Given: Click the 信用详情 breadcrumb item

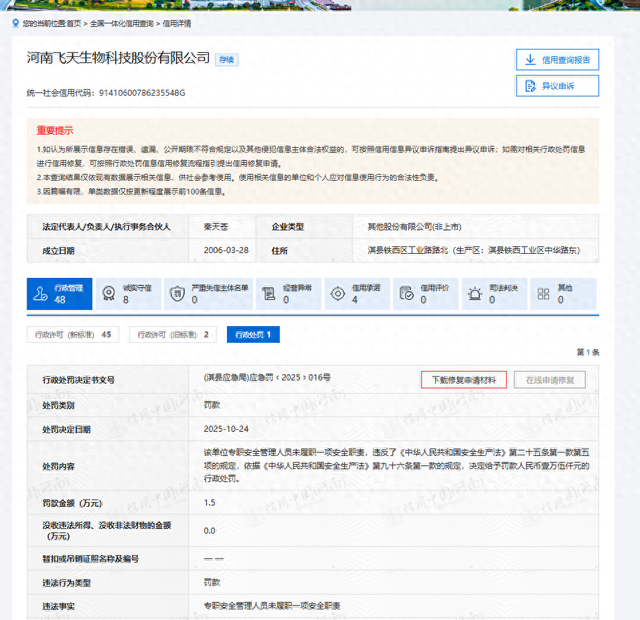Looking at the screenshot, I should click(177, 24).
